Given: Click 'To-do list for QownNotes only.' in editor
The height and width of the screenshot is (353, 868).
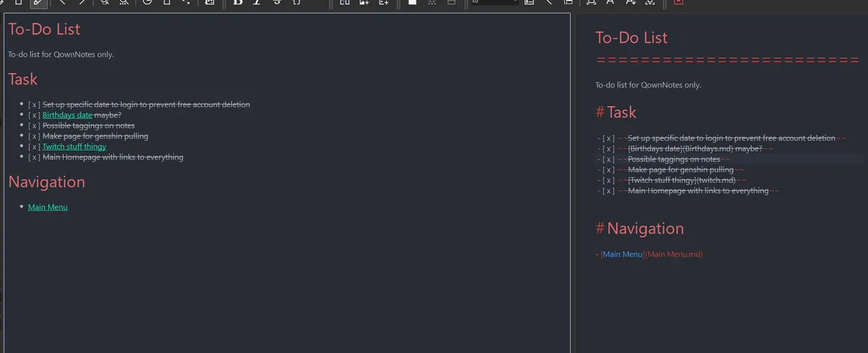Looking at the screenshot, I should click(648, 85).
